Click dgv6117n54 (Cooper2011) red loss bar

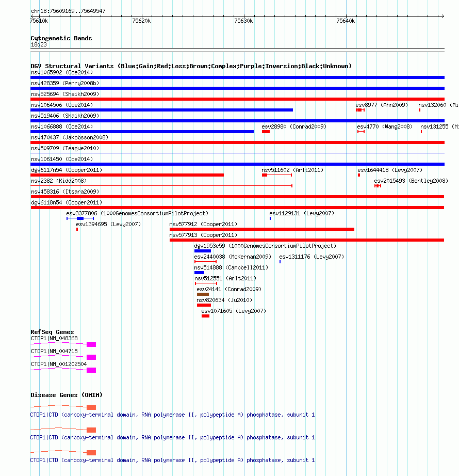[x=127, y=175]
